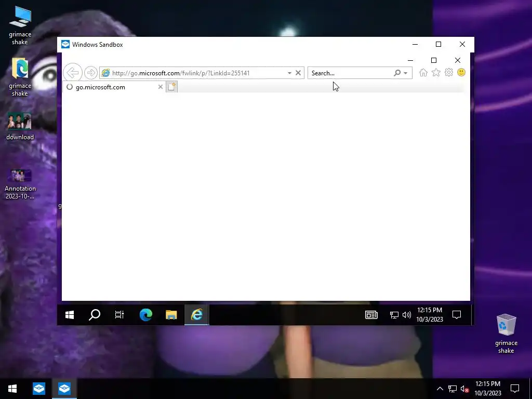Open the Internet Explorer Home icon
This screenshot has height=399, width=532.
click(x=423, y=73)
